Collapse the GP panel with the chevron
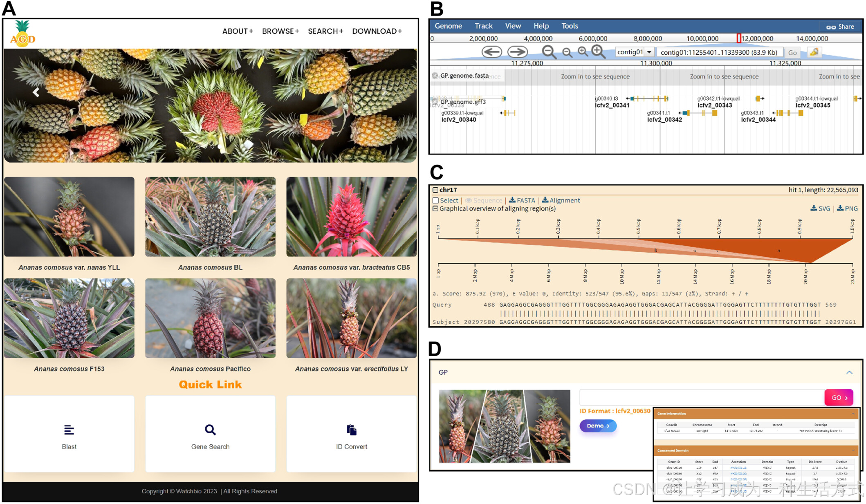Image resolution: width=866 pixels, height=504 pixels. 849,372
